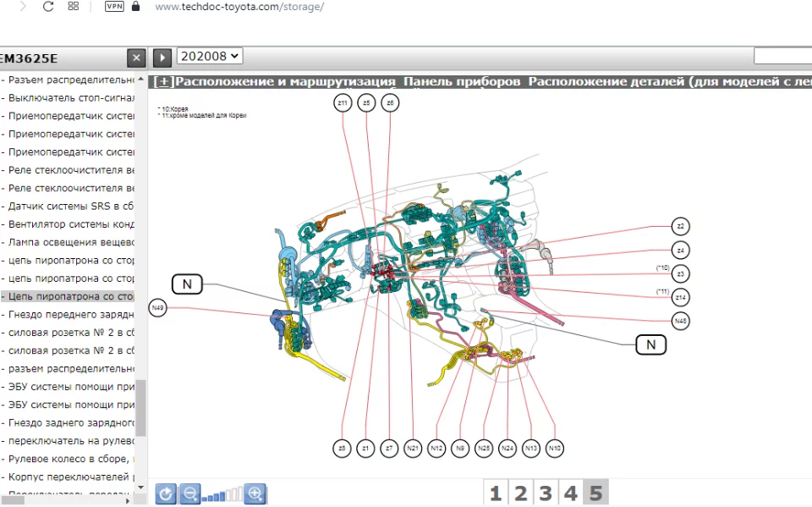This screenshot has height=507, width=812.
Task: Click connector label N48 on the diagram
Action: pos(680,321)
